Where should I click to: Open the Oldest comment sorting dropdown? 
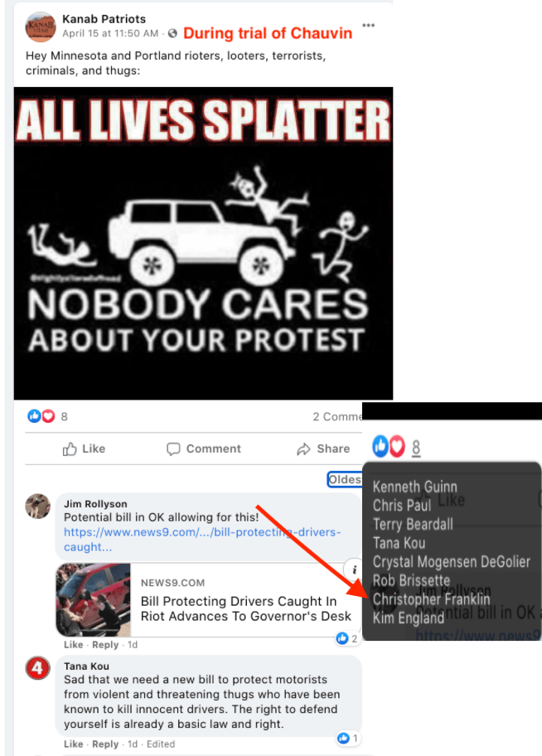[x=344, y=479]
